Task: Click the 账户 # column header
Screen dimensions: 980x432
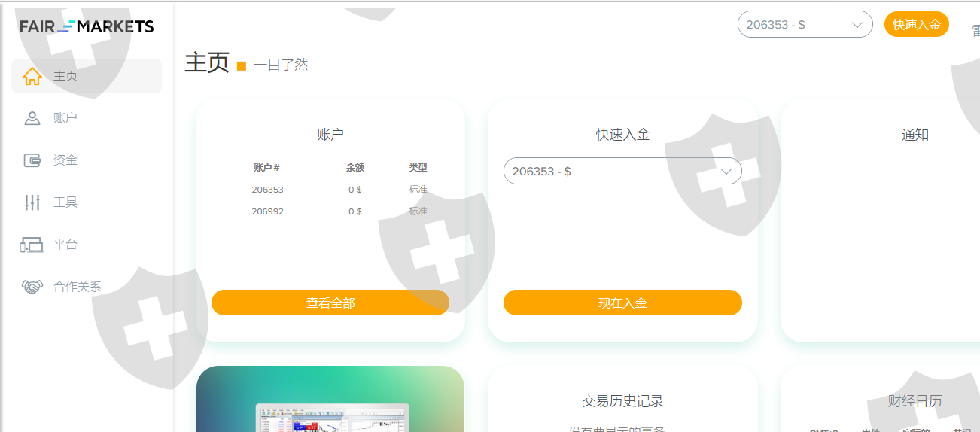Action: point(266,168)
